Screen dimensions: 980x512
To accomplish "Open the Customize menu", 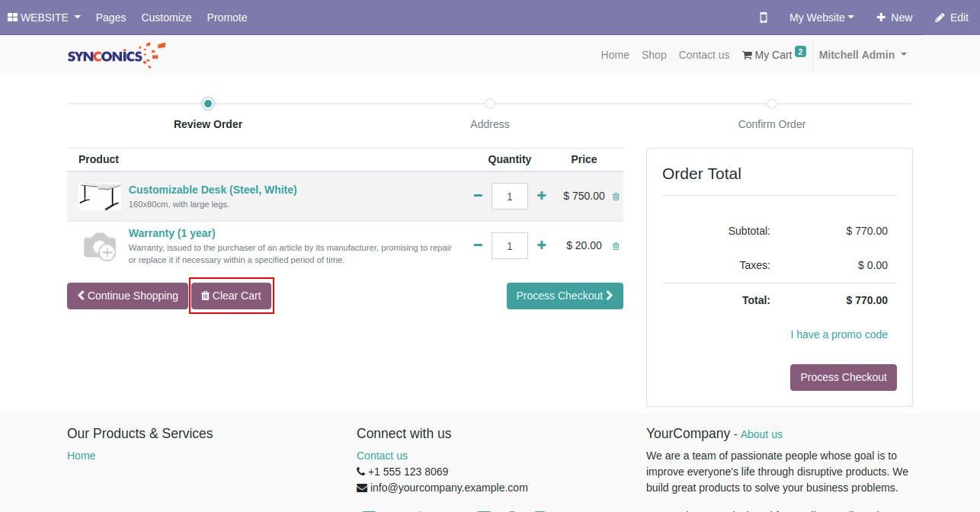I will (x=166, y=18).
